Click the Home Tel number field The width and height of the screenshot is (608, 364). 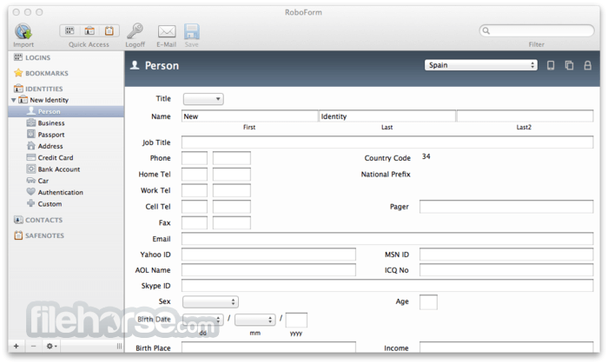(232, 175)
